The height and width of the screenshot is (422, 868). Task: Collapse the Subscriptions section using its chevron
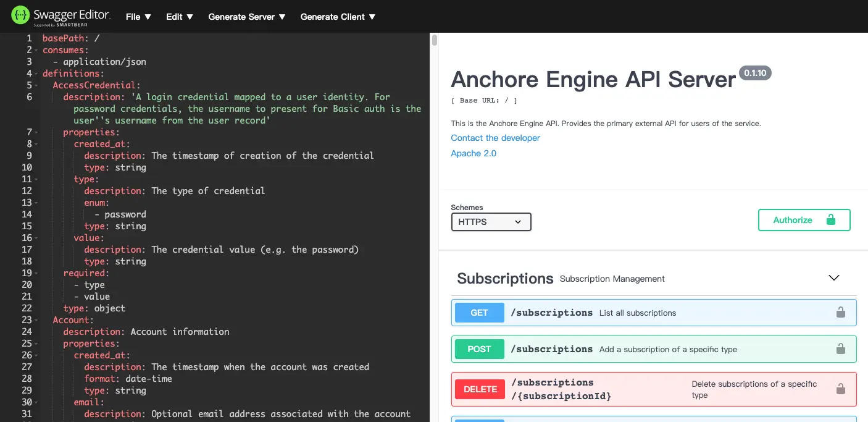click(834, 278)
